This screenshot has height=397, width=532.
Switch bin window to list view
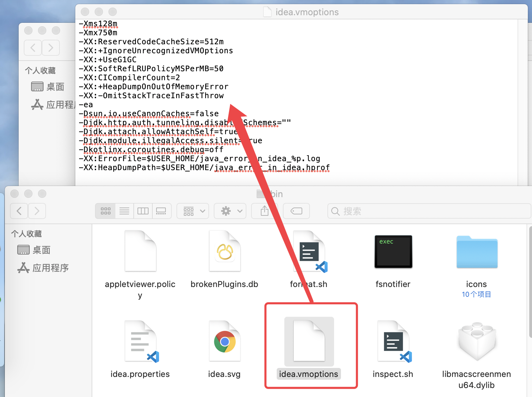[x=124, y=211]
